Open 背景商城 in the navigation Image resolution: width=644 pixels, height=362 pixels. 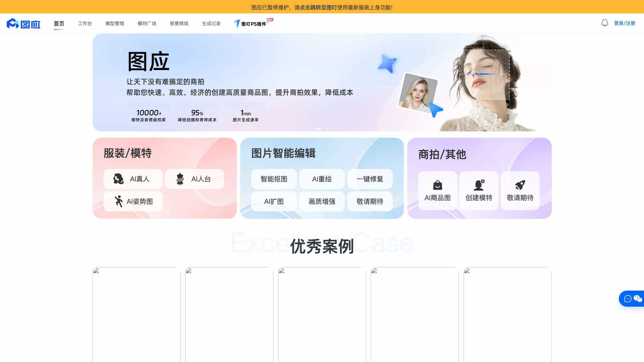[179, 23]
